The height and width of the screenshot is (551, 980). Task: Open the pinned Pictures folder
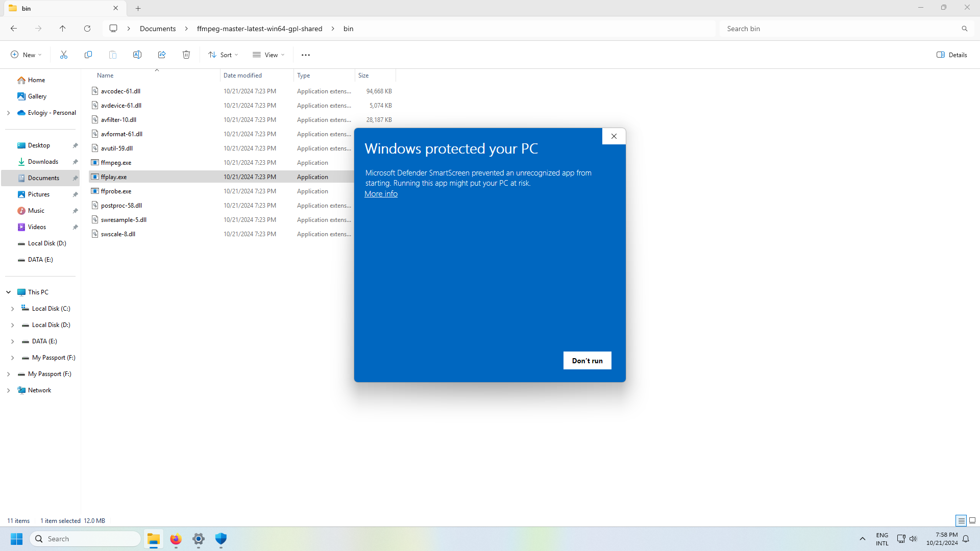tap(39, 194)
